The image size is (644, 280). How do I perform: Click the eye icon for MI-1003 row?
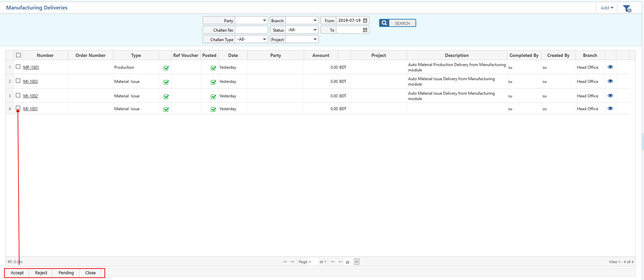[610, 81]
